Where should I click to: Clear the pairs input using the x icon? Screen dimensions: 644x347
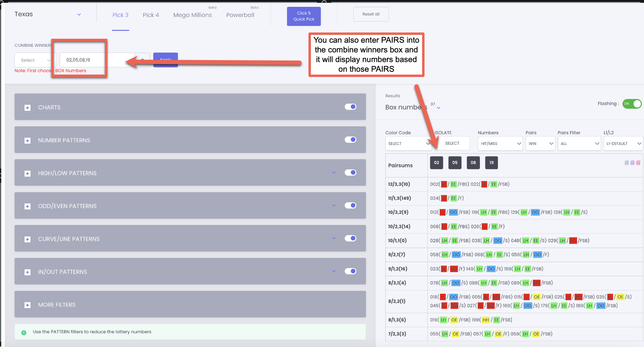click(x=142, y=60)
